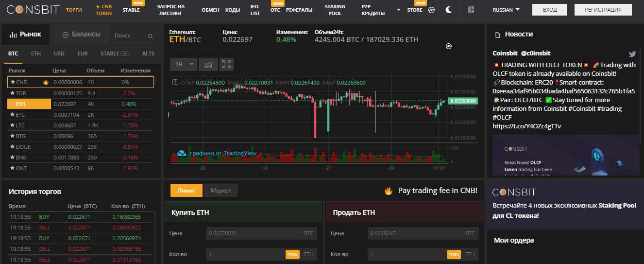This screenshot has height=264, width=644.
Task: Click the Новости document icon
Action: point(497,35)
